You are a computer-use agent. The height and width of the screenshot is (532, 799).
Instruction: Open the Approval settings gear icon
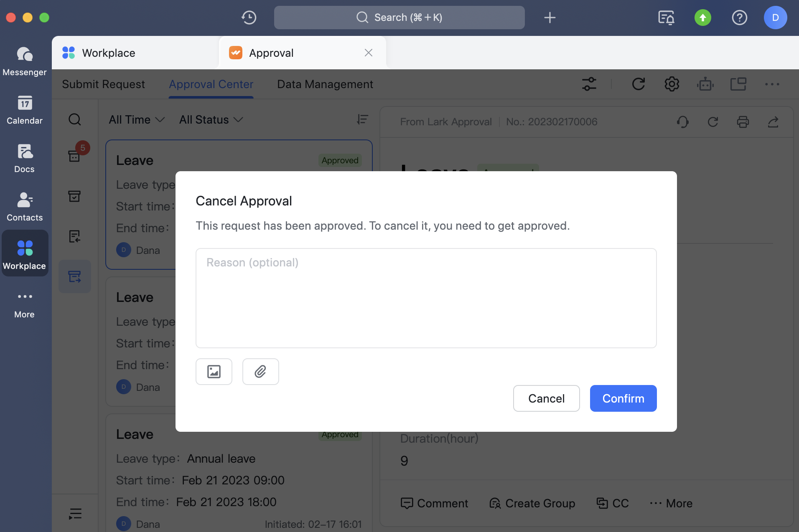[672, 84]
